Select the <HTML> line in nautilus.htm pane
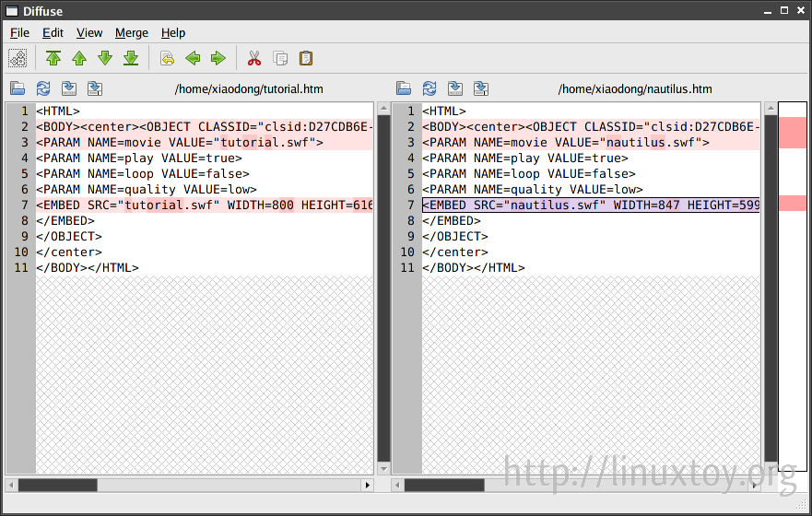Screen dimensions: 812x516 591,111
